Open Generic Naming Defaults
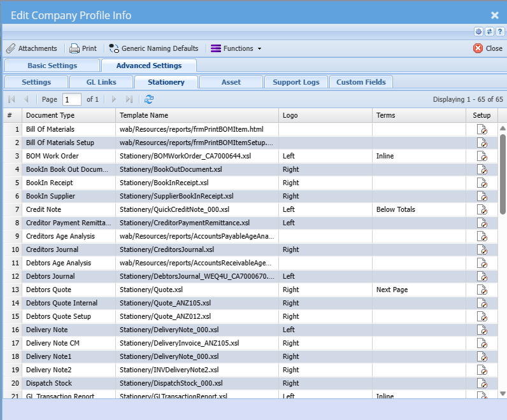This screenshot has width=507, height=420. click(x=154, y=48)
